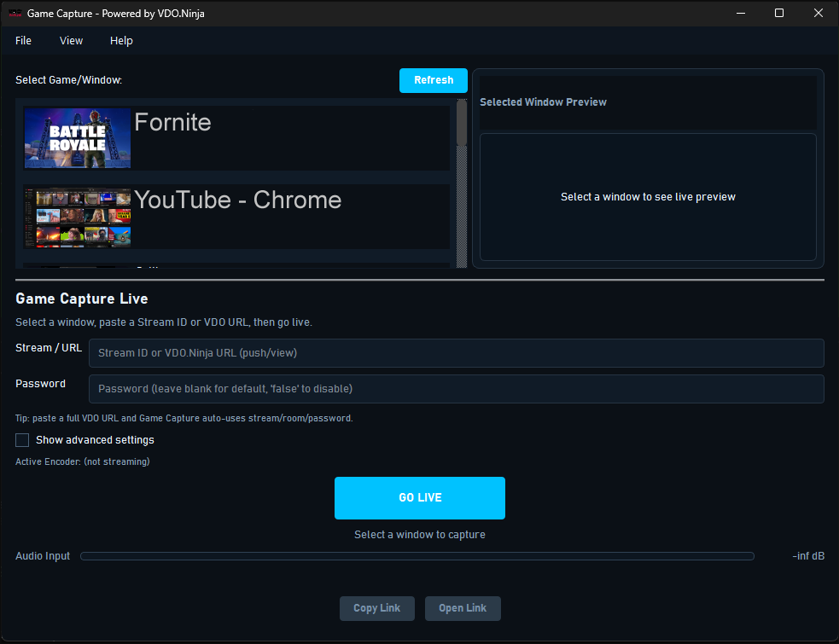
Task: Open the File menu
Action: [22, 40]
